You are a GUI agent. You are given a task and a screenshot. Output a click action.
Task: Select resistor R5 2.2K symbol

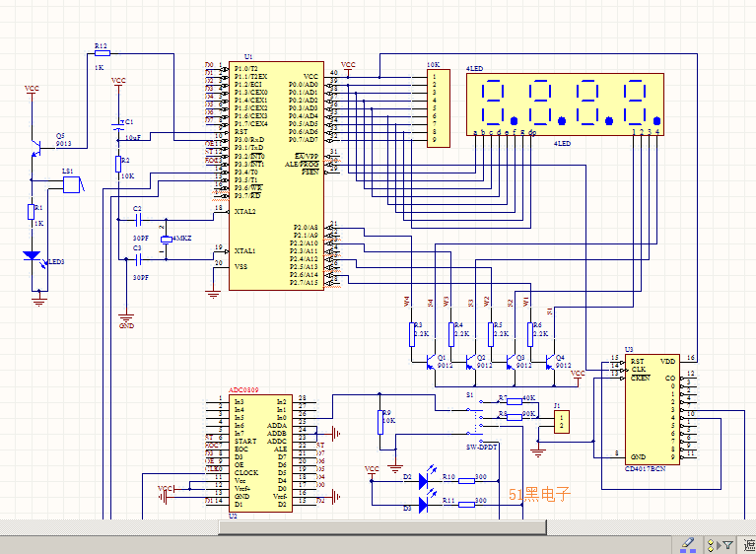(x=491, y=334)
